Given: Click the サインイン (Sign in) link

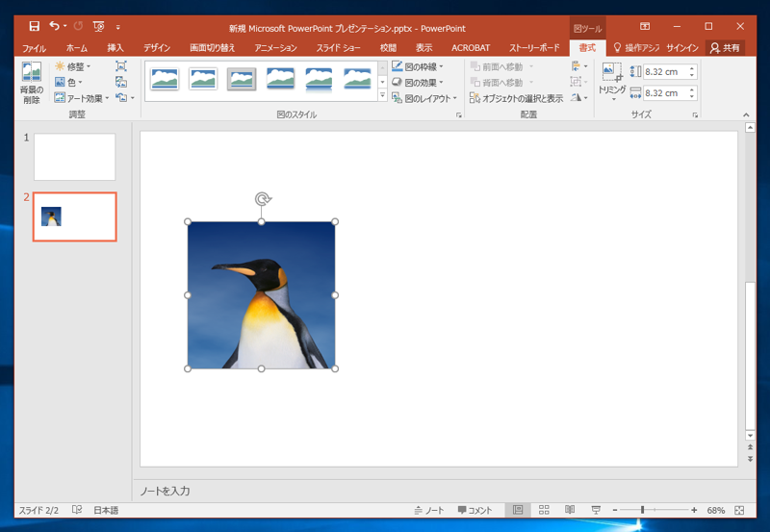Looking at the screenshot, I should (x=681, y=47).
